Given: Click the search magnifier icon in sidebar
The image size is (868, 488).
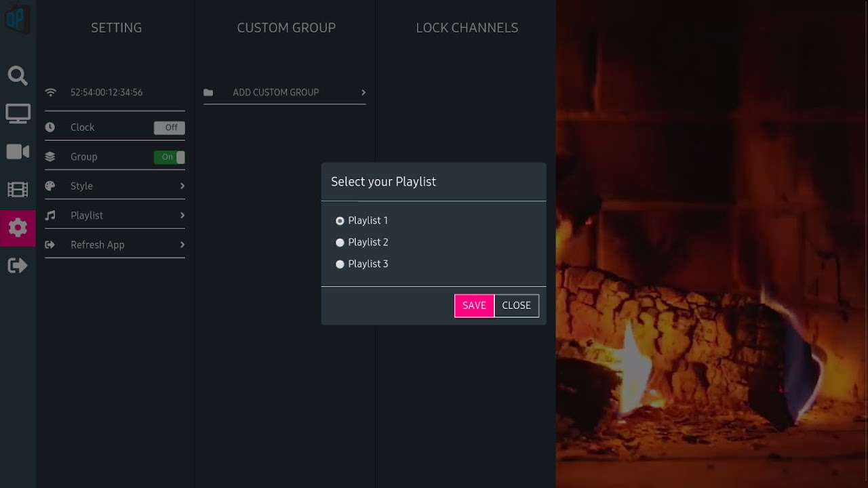Looking at the screenshot, I should pos(18,75).
